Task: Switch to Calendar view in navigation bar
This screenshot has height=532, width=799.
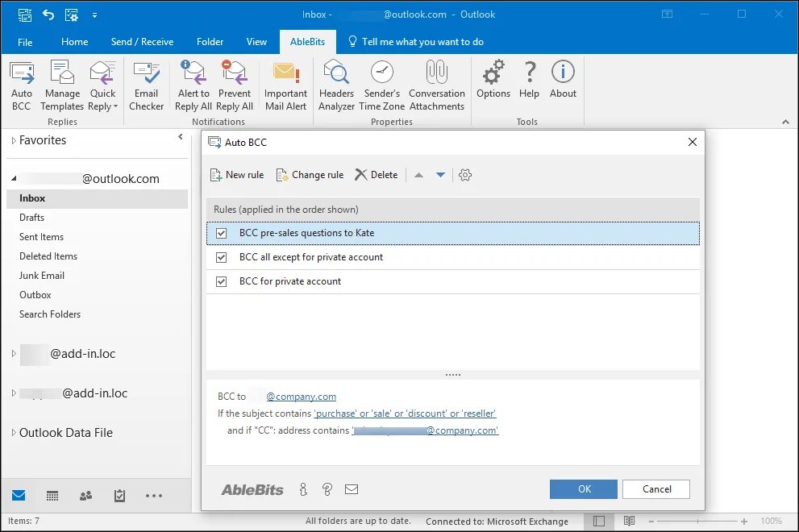Action: [x=52, y=496]
